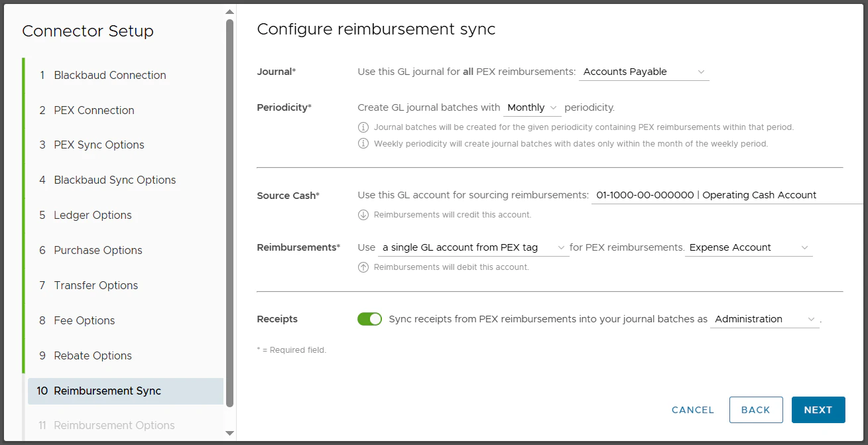Click the up-arrow icon beside 'Reimbursements will debit this account'
The image size is (868, 445).
(363, 267)
